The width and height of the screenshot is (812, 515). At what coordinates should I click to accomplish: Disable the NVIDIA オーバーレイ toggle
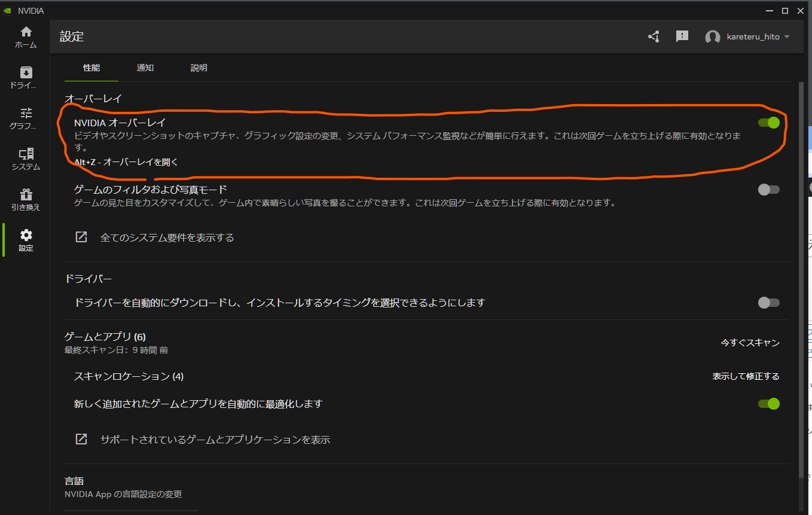pos(769,123)
